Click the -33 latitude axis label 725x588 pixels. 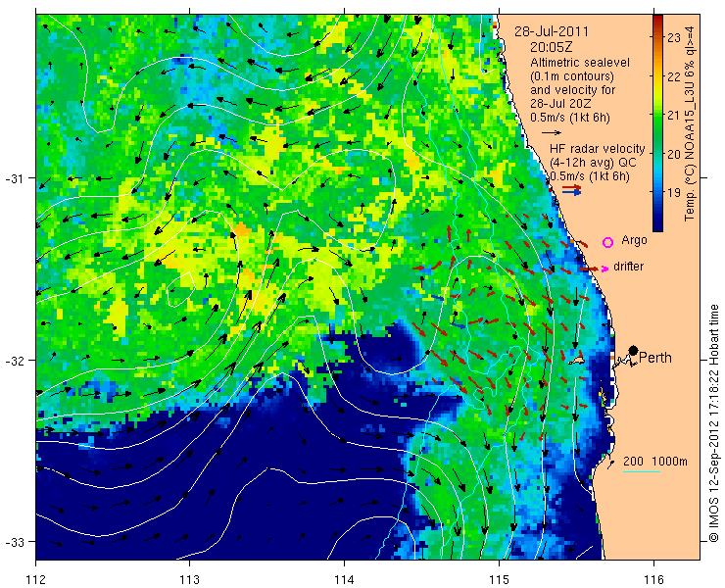(16, 541)
